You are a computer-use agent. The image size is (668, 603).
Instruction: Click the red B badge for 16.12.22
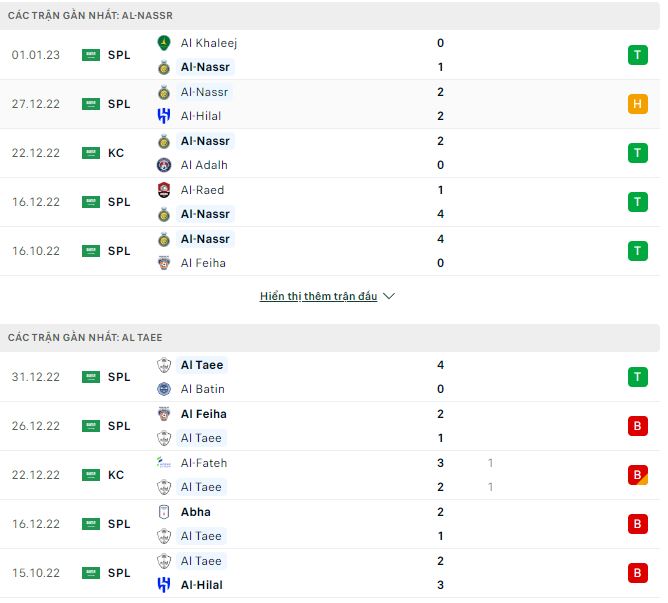click(x=637, y=524)
